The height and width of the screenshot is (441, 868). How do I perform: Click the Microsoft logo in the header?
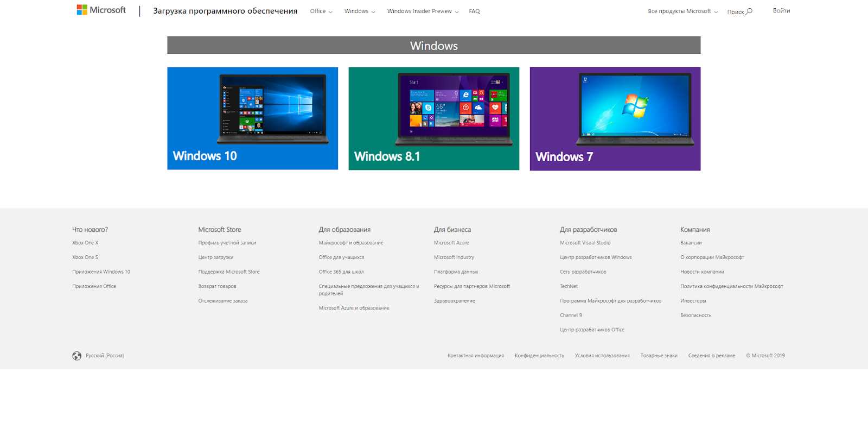click(101, 10)
